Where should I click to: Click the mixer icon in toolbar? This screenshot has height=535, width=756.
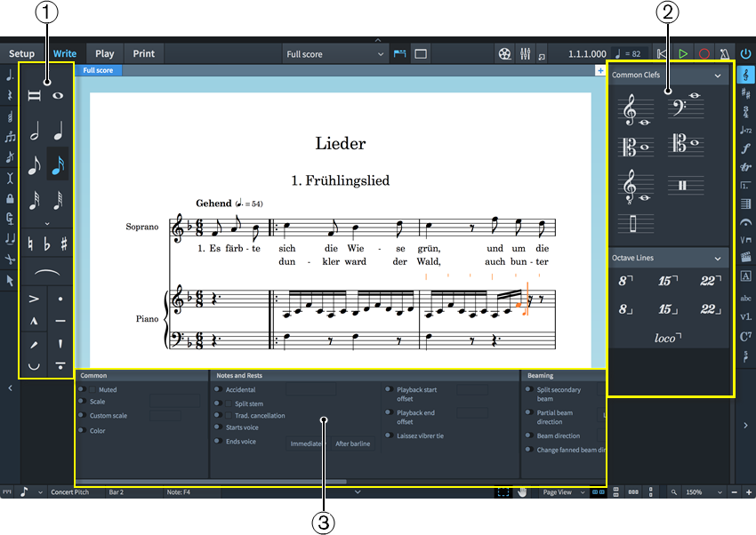coord(525,54)
